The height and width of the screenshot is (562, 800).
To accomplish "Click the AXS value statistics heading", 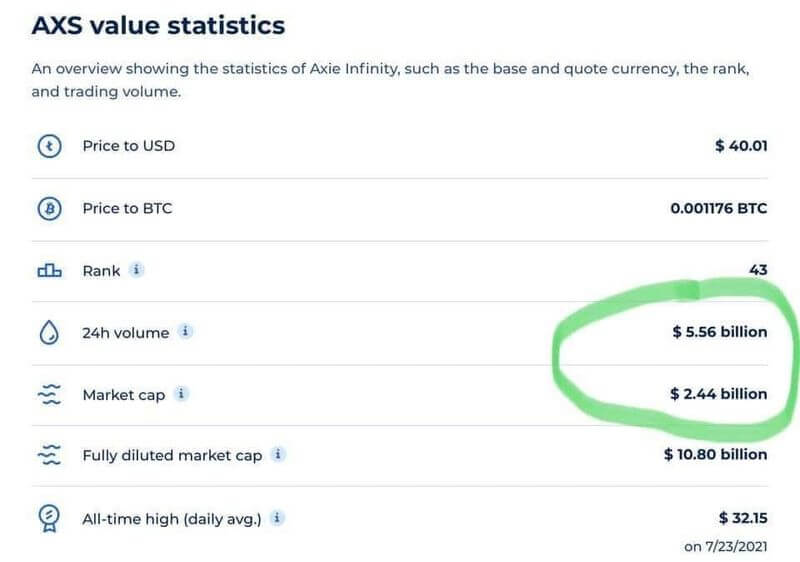I will click(x=158, y=25).
